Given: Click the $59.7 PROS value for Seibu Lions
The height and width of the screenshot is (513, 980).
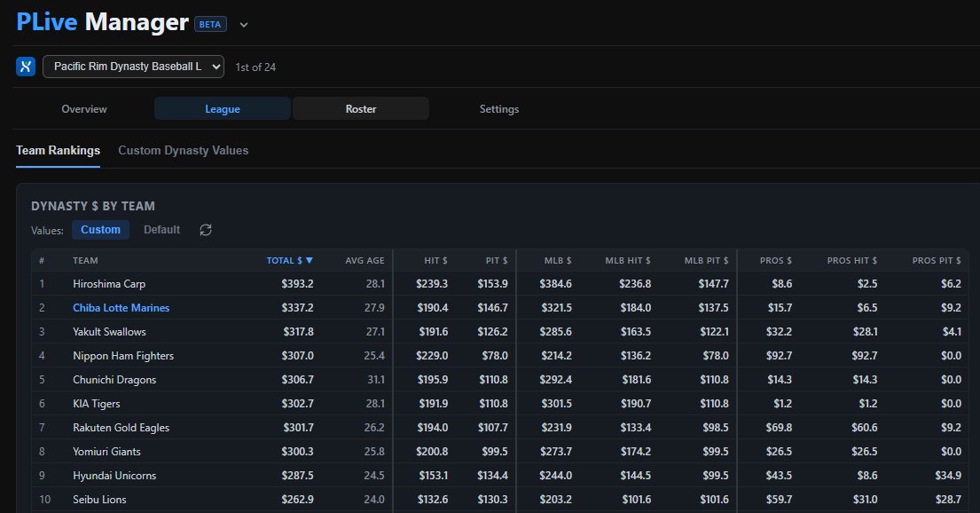Looking at the screenshot, I should click(779, 499).
